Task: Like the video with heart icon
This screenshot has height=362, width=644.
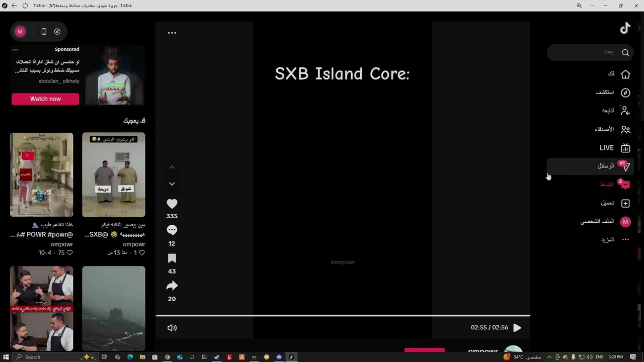Action: click(172, 204)
